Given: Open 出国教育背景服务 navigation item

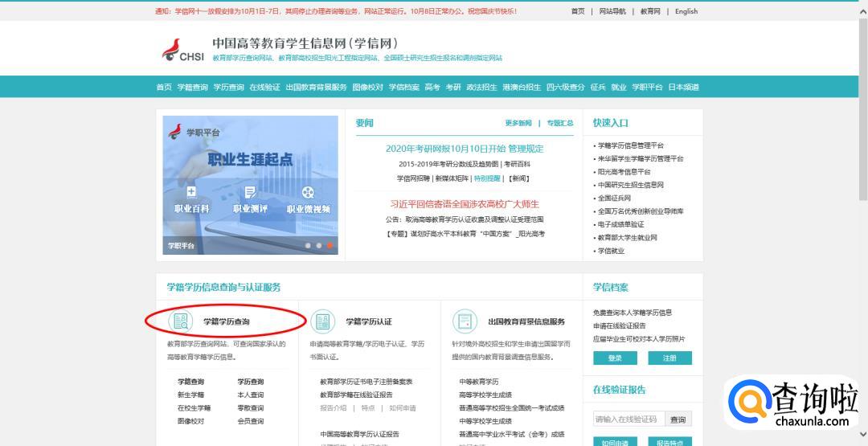Looking at the screenshot, I should point(316,88).
